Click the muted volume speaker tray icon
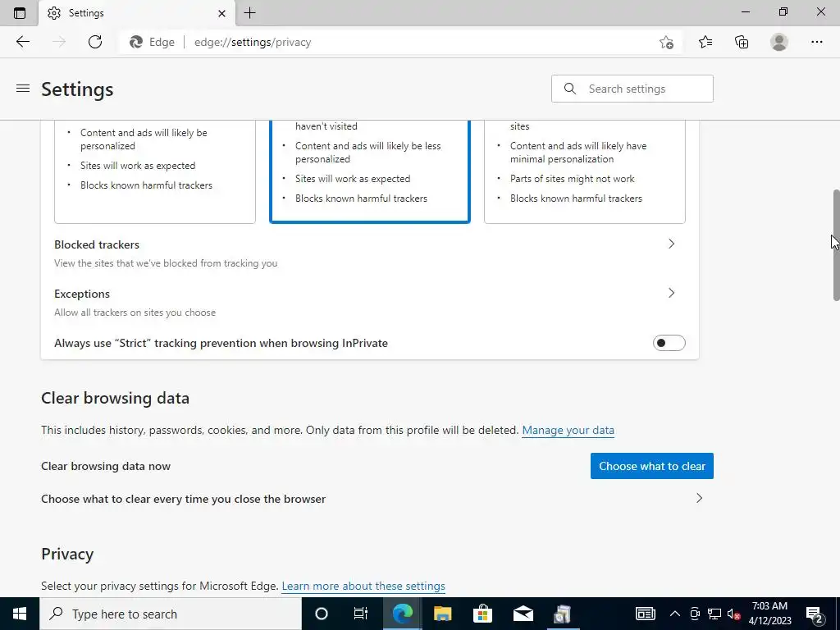840x630 pixels. [x=733, y=614]
